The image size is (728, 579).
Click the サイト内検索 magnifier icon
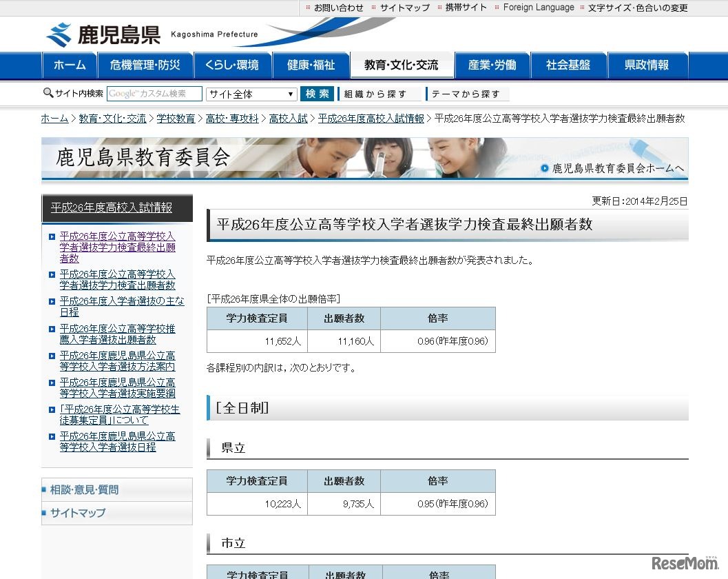(x=47, y=92)
